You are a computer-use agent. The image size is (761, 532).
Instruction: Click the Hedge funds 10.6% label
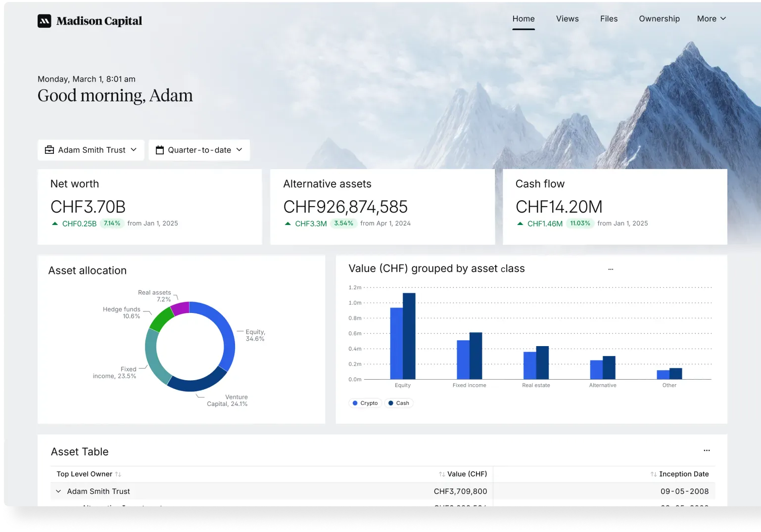[x=121, y=312]
